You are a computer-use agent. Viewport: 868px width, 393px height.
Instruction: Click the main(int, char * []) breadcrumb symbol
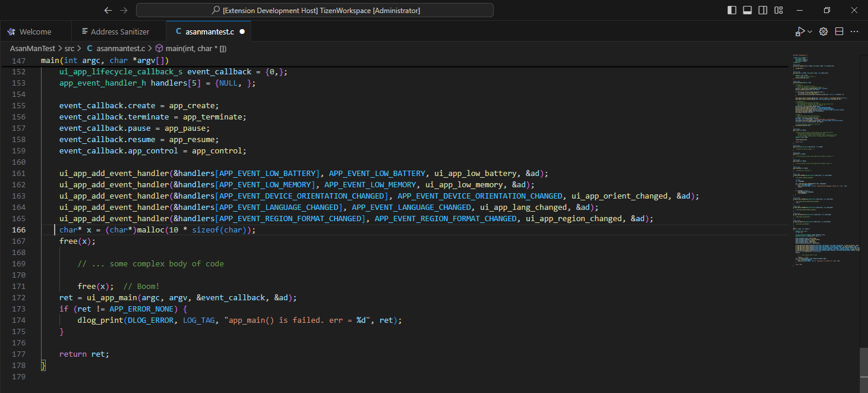[195, 48]
